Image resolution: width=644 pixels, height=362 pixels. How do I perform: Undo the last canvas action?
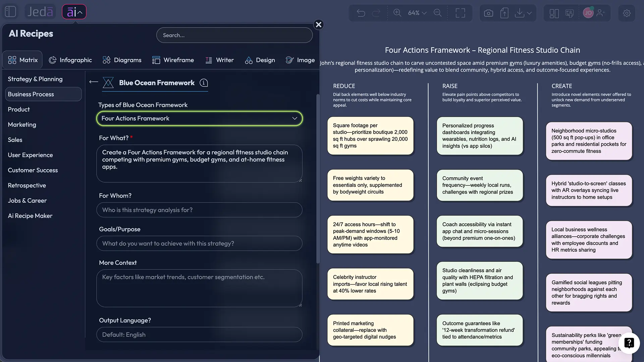coord(361,13)
